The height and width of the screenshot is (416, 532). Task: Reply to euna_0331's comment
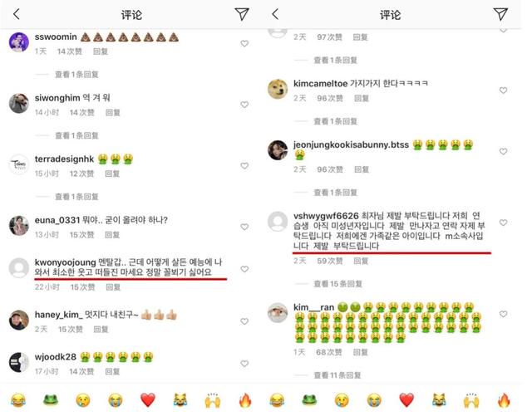point(112,235)
